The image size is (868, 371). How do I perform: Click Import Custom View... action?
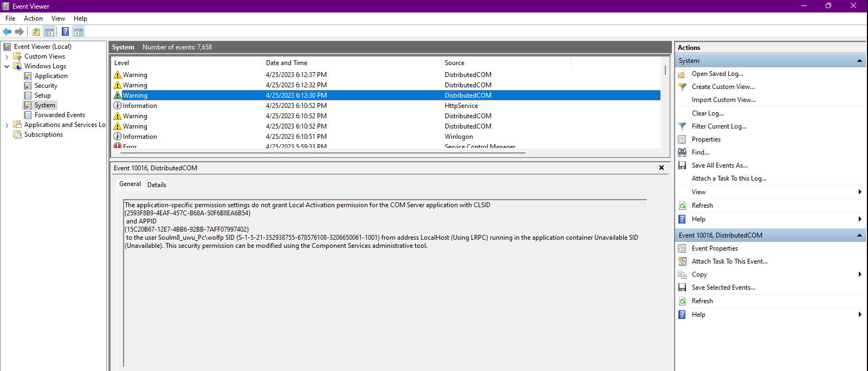tap(723, 100)
